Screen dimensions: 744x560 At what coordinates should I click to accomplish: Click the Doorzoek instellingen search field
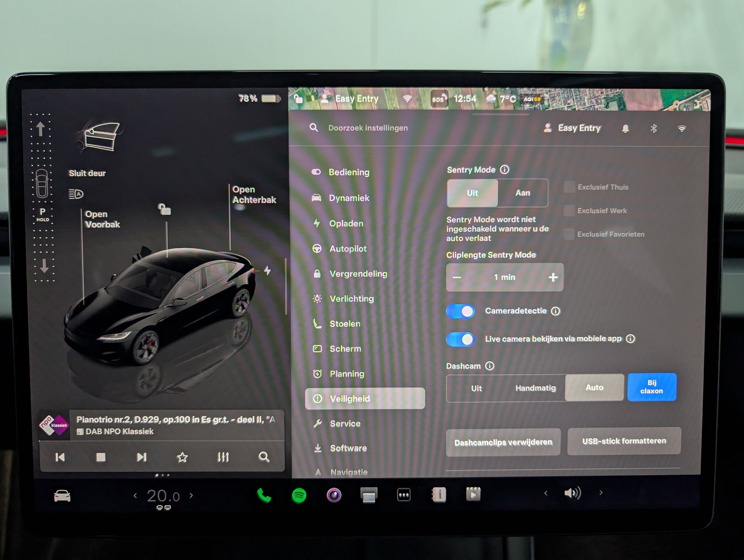pyautogui.click(x=368, y=128)
